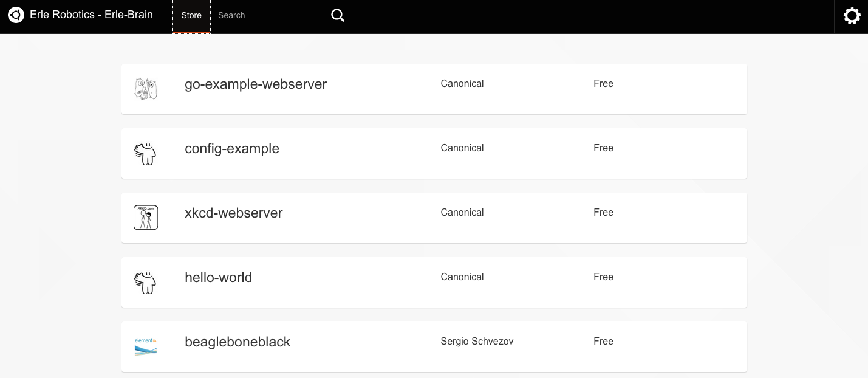Switch to the Store tab
Screen dimensions: 868x378
click(191, 16)
